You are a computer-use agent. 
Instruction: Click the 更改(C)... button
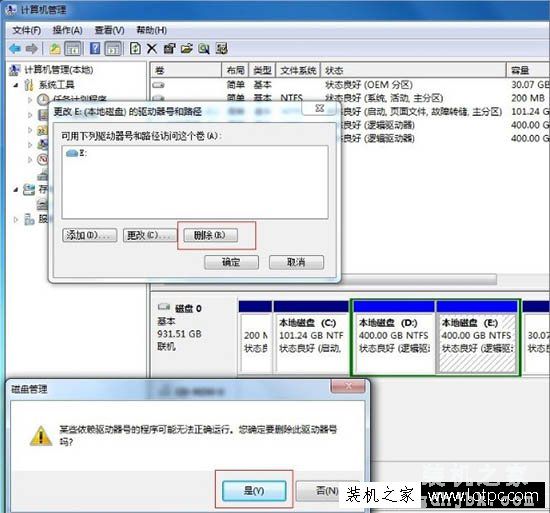150,235
